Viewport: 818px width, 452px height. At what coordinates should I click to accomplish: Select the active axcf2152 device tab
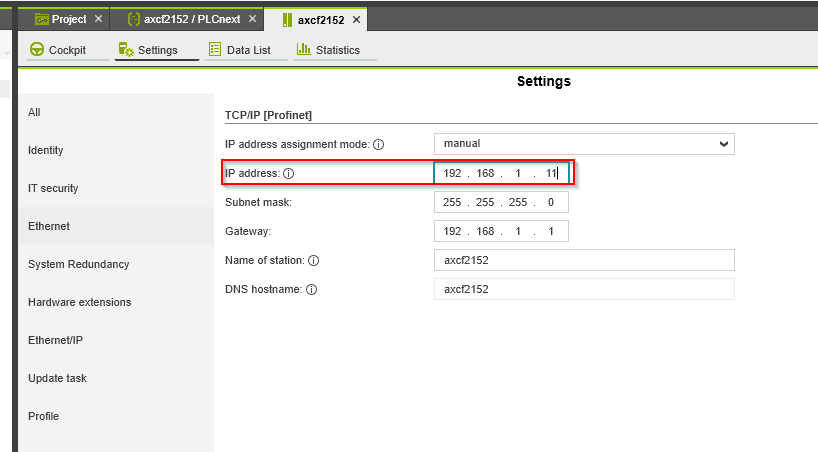coord(316,20)
